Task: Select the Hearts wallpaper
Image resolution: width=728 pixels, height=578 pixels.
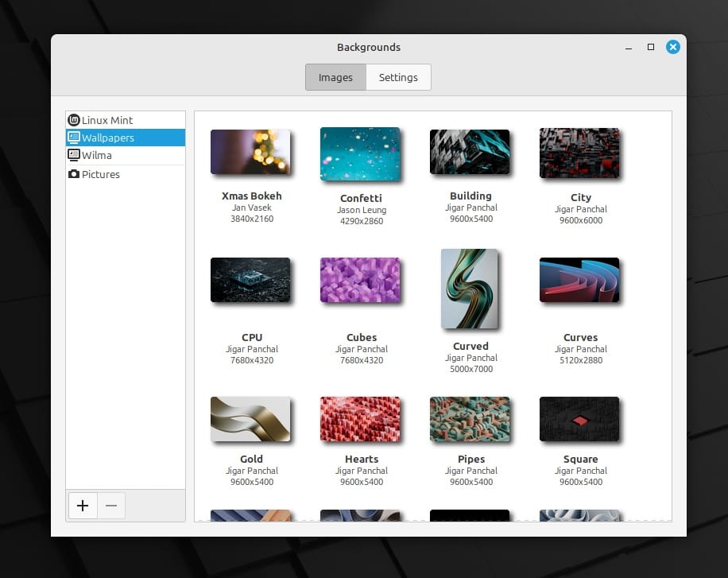Action: (x=361, y=419)
